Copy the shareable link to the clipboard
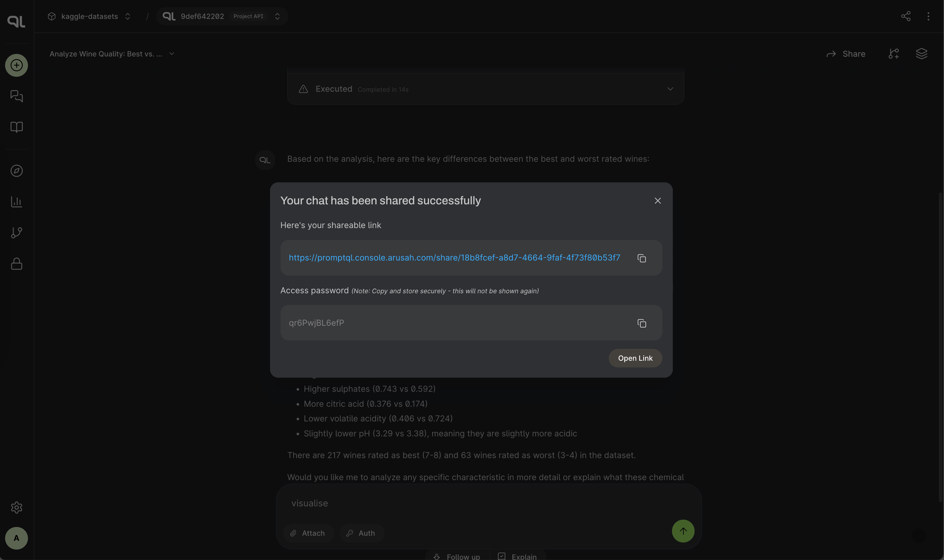944x560 pixels. [x=641, y=258]
